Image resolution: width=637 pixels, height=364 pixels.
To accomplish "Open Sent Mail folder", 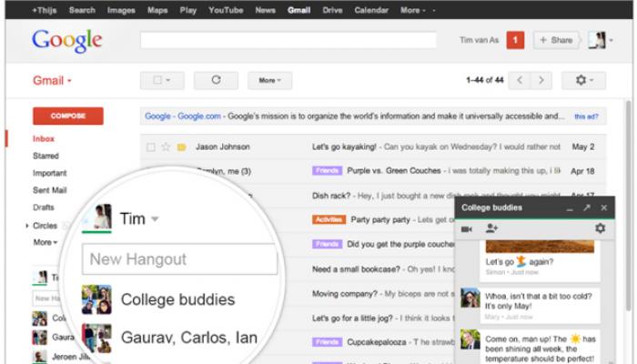I will pos(49,190).
